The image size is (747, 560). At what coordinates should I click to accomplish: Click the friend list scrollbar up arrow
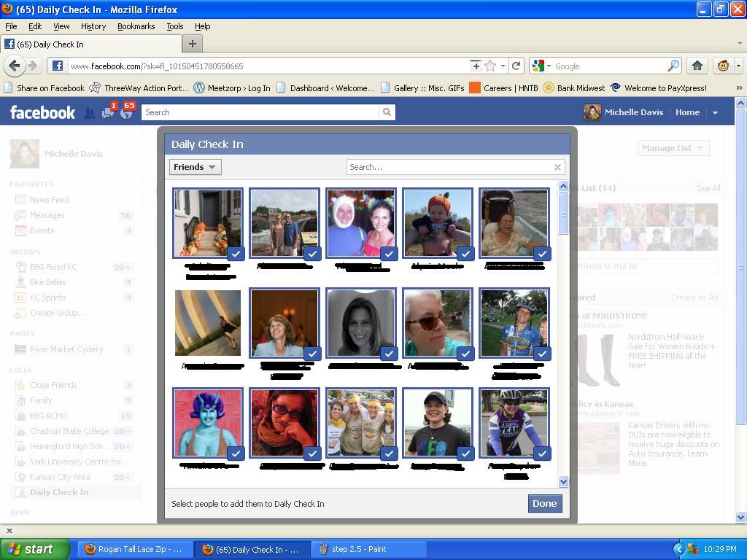tap(563, 187)
